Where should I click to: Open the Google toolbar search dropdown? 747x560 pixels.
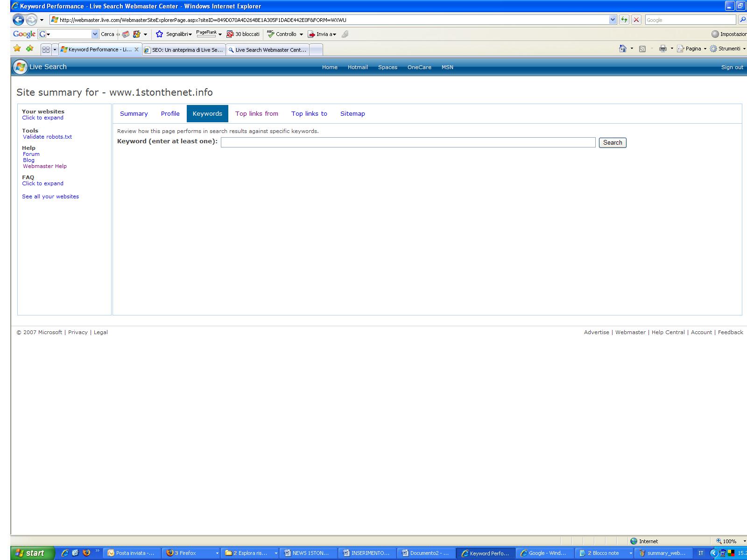[x=95, y=34]
